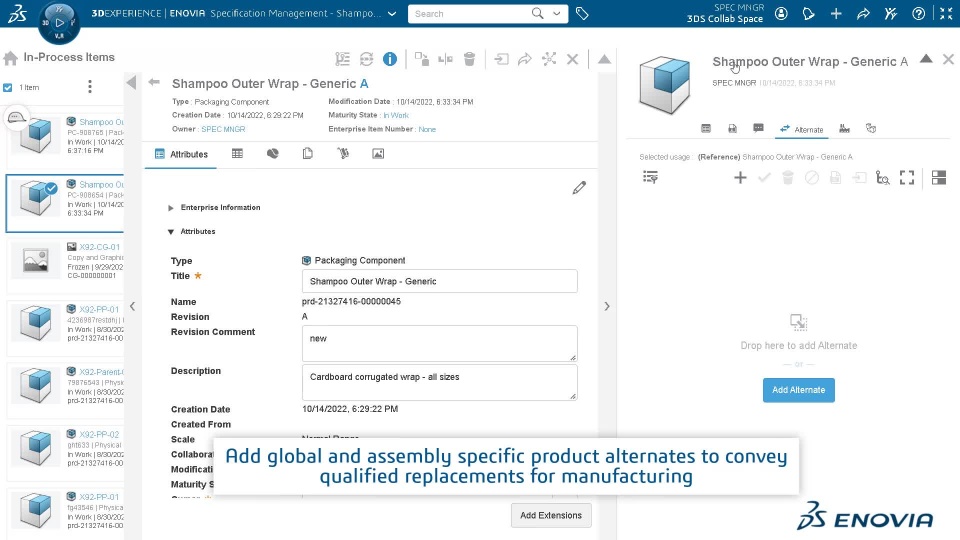Click the plus add icon in top bar
960x540 pixels.
836,13
